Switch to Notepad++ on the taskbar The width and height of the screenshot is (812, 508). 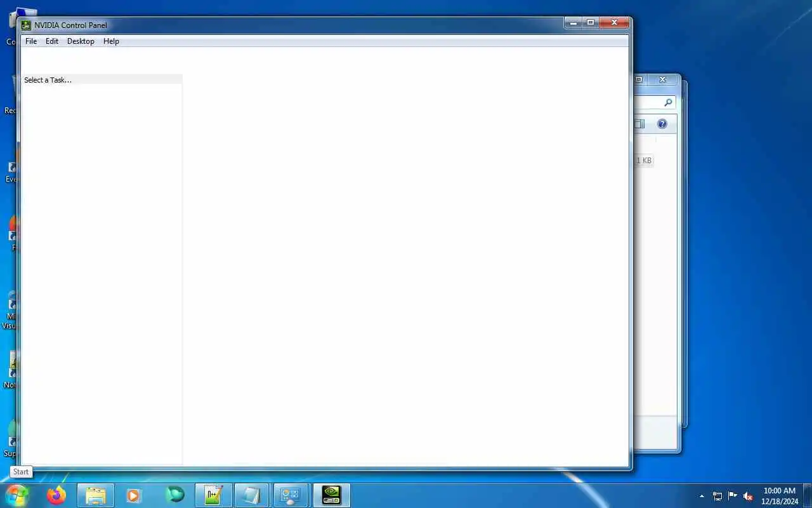[x=214, y=495]
